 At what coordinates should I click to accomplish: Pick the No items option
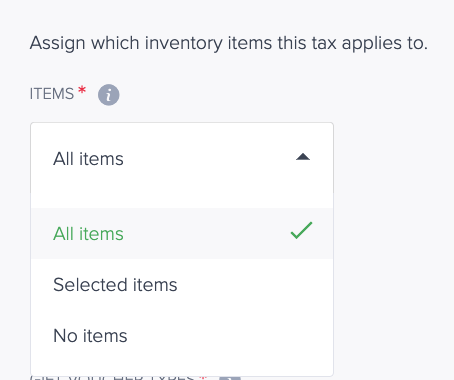pyautogui.click(x=182, y=335)
